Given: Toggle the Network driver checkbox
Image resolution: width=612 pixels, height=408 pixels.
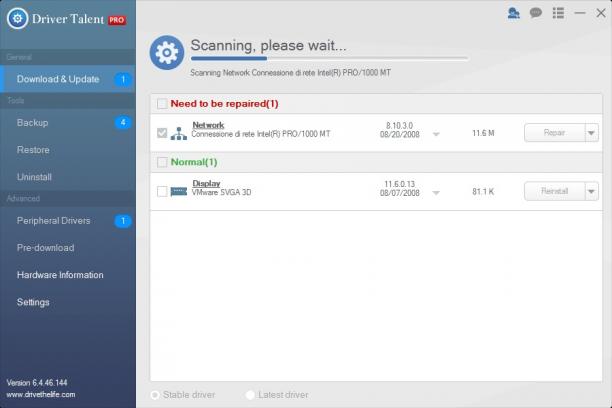Looking at the screenshot, I should [162, 133].
